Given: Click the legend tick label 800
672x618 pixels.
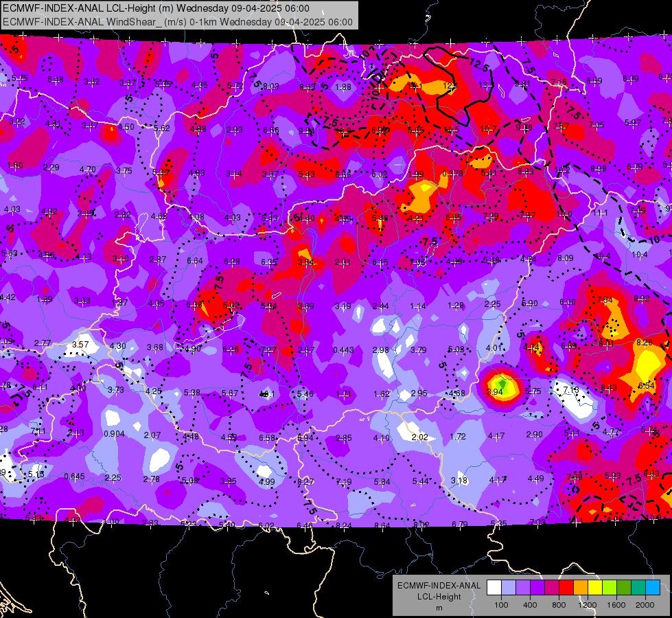Looking at the screenshot, I should point(559,605).
